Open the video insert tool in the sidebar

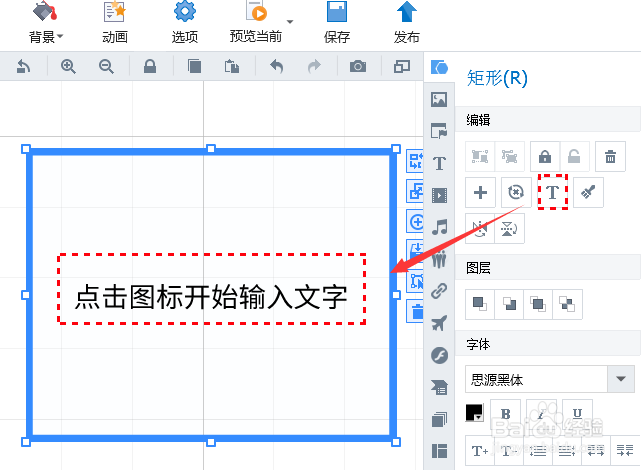click(439, 195)
